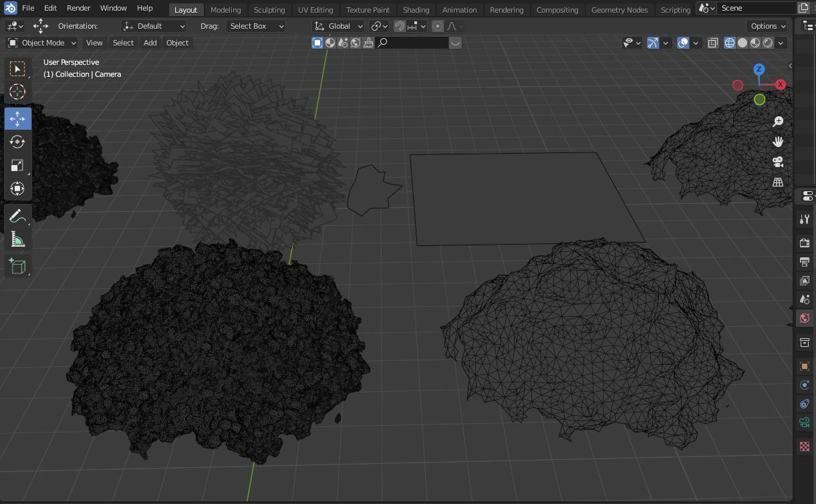The height and width of the screenshot is (504, 816).
Task: Switch perspective/orthographic with grid icon
Action: [x=778, y=182]
